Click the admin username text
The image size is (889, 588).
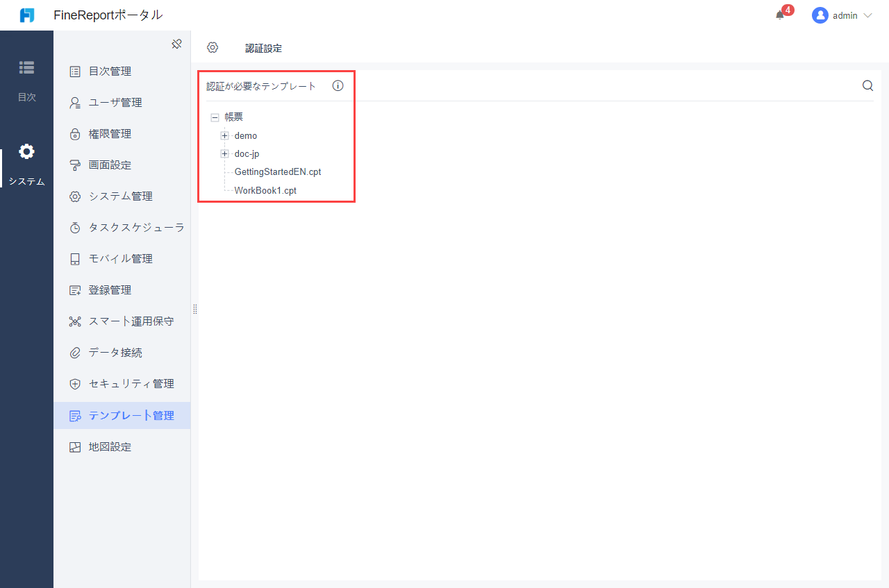coord(845,15)
